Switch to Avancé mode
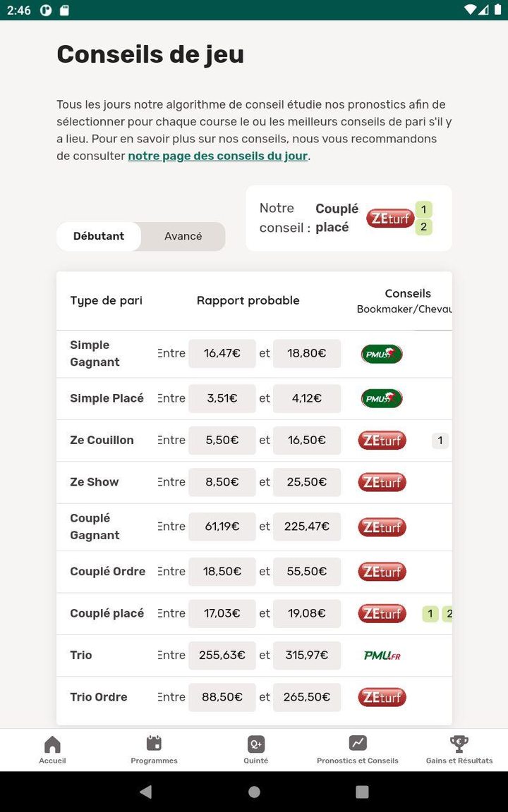Screen dimensions: 508x812 click(183, 237)
